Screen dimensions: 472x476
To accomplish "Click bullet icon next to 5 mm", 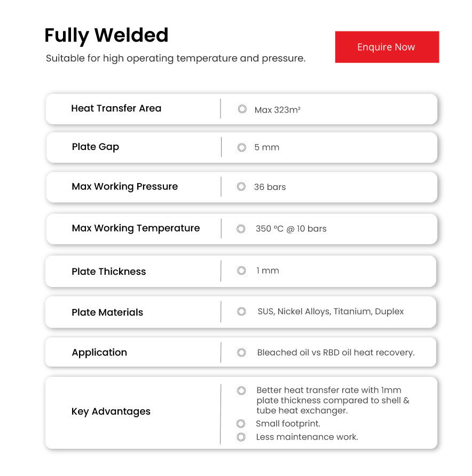I will click(x=242, y=147).
